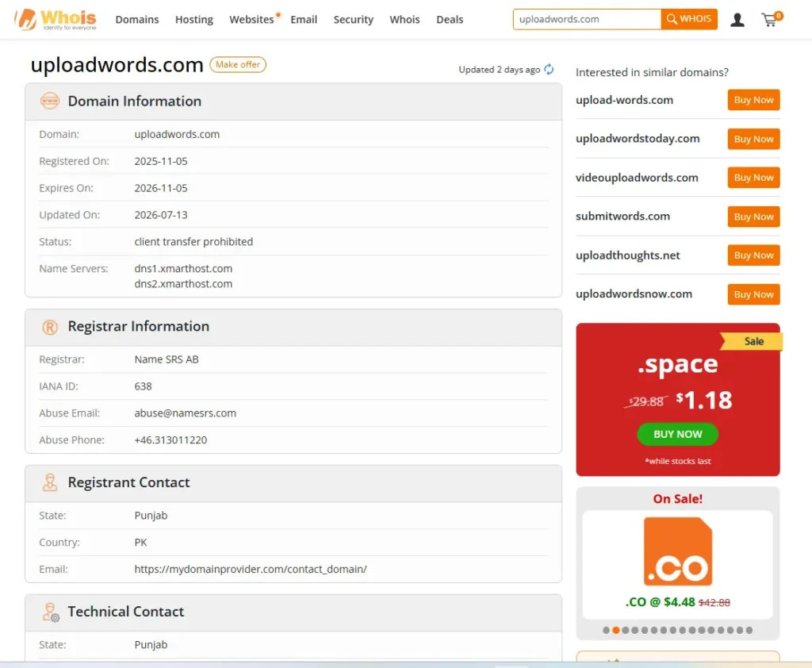812x668 pixels.
Task: Buy Now for upload-words.com
Action: click(x=753, y=100)
